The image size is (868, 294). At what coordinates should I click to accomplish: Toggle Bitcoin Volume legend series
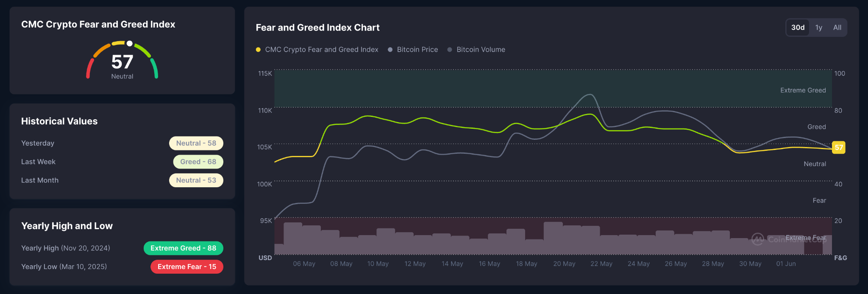[x=476, y=50]
